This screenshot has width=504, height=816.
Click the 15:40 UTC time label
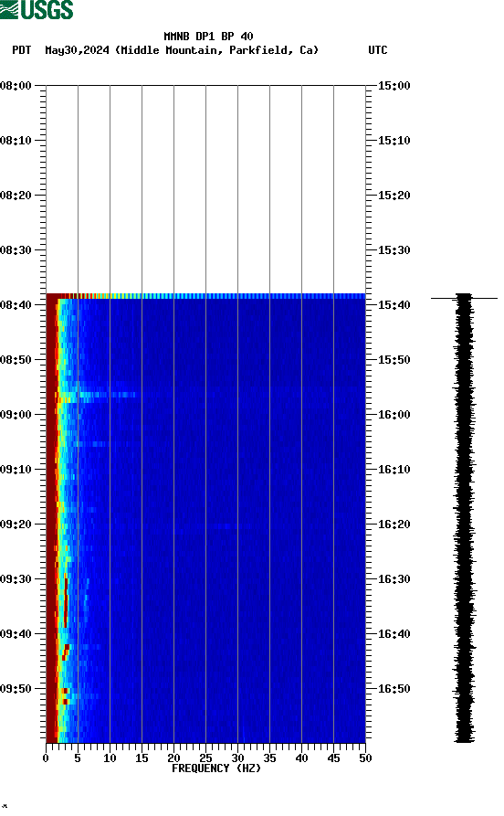point(394,305)
